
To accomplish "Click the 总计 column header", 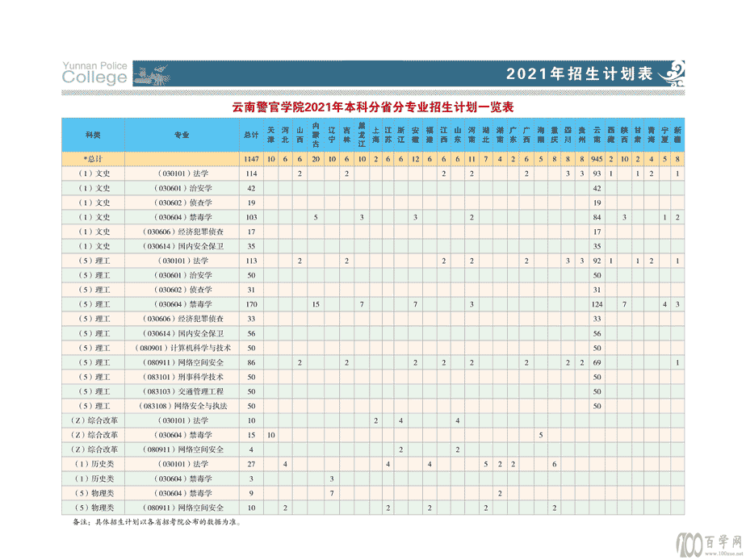I will pyautogui.click(x=251, y=135).
